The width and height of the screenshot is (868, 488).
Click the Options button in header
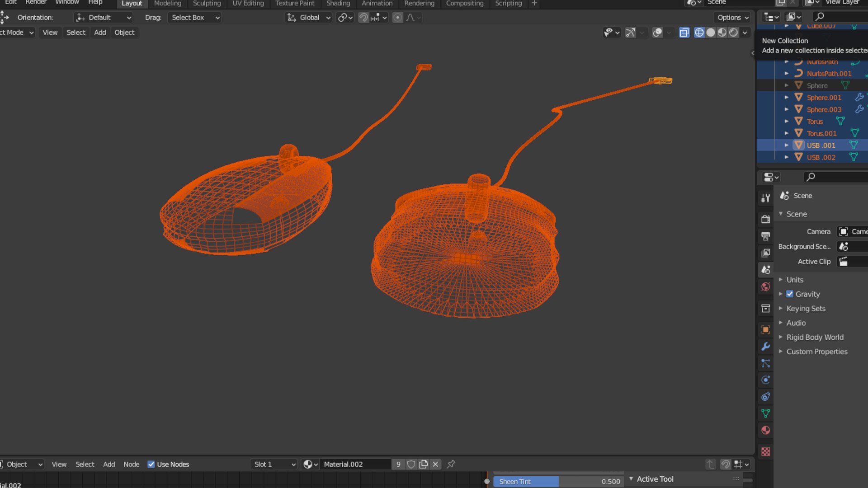coord(732,18)
